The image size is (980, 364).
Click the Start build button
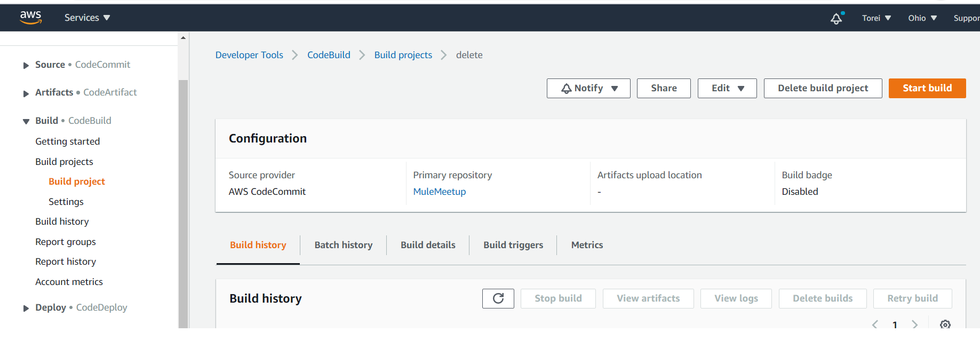click(x=927, y=89)
